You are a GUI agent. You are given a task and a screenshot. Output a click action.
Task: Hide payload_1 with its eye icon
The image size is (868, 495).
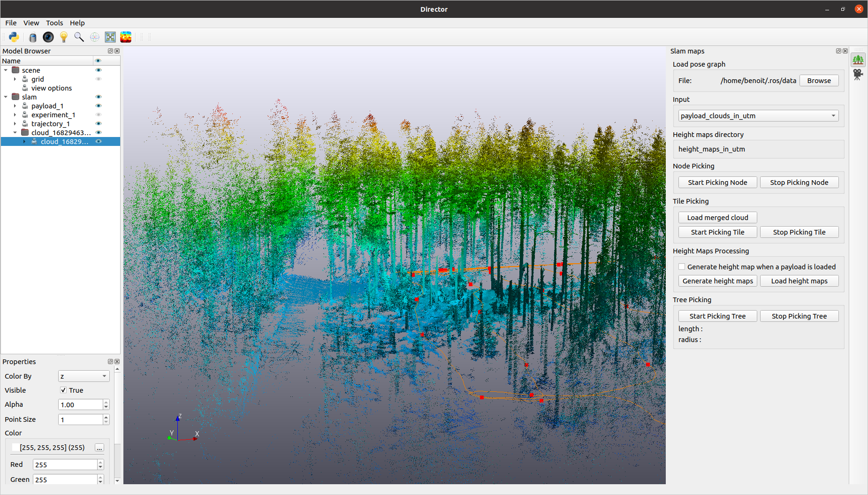coord(99,106)
